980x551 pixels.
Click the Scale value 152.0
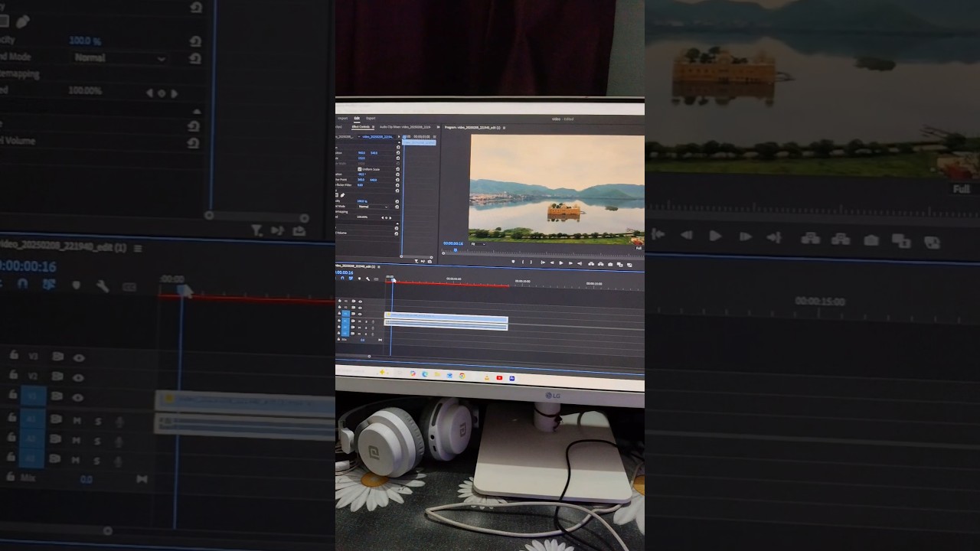pyautogui.click(x=361, y=158)
